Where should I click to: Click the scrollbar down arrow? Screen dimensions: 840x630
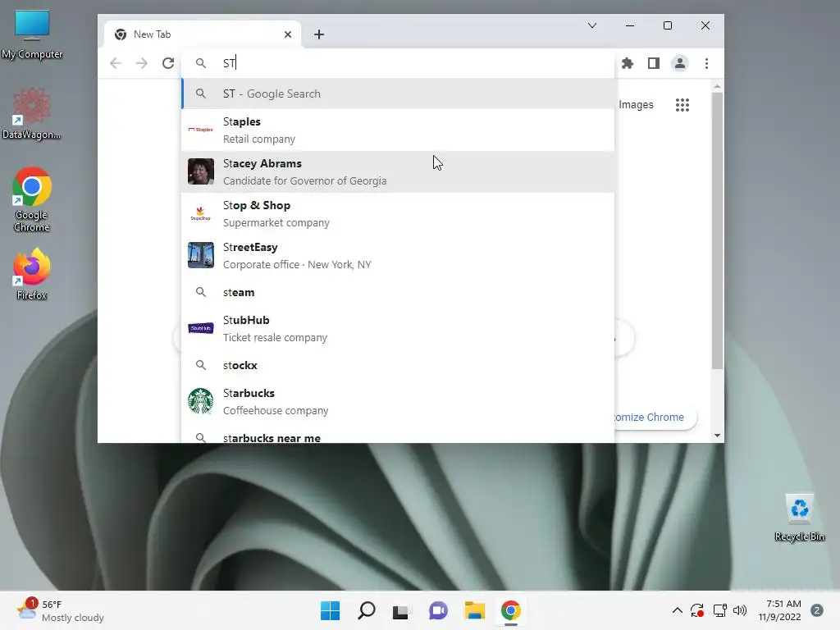pos(717,436)
